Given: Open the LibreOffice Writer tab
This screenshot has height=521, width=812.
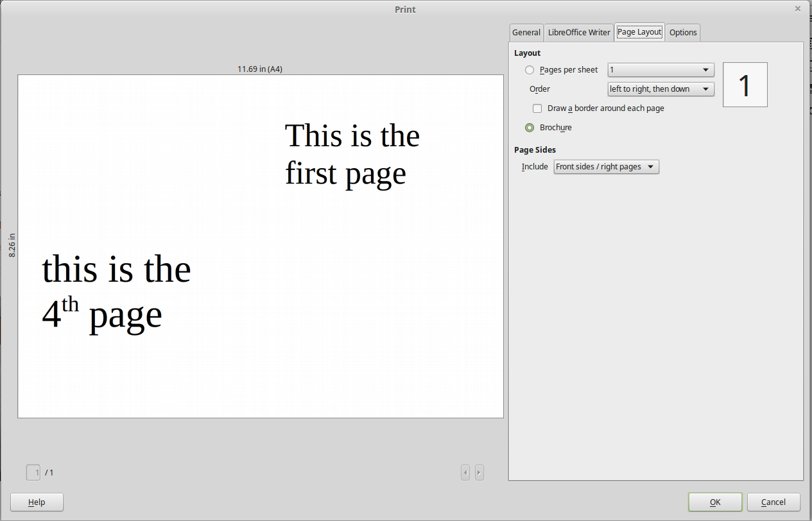Looking at the screenshot, I should 578,32.
